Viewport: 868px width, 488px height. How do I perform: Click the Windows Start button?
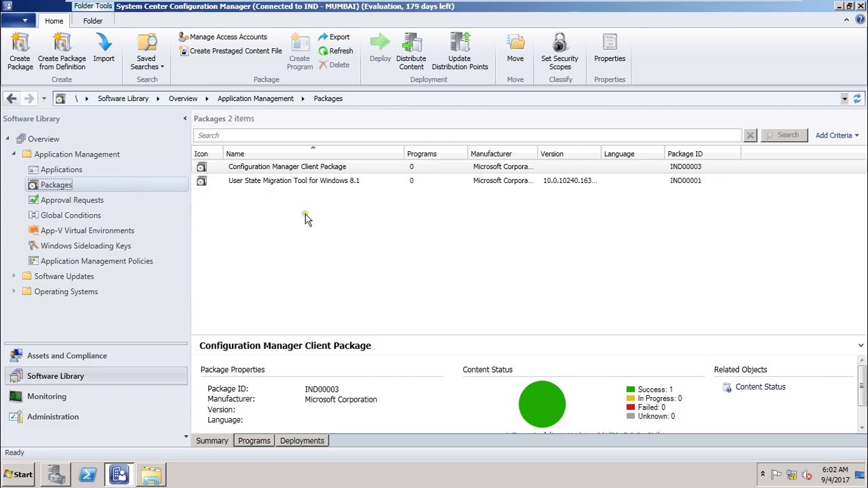coord(18,475)
